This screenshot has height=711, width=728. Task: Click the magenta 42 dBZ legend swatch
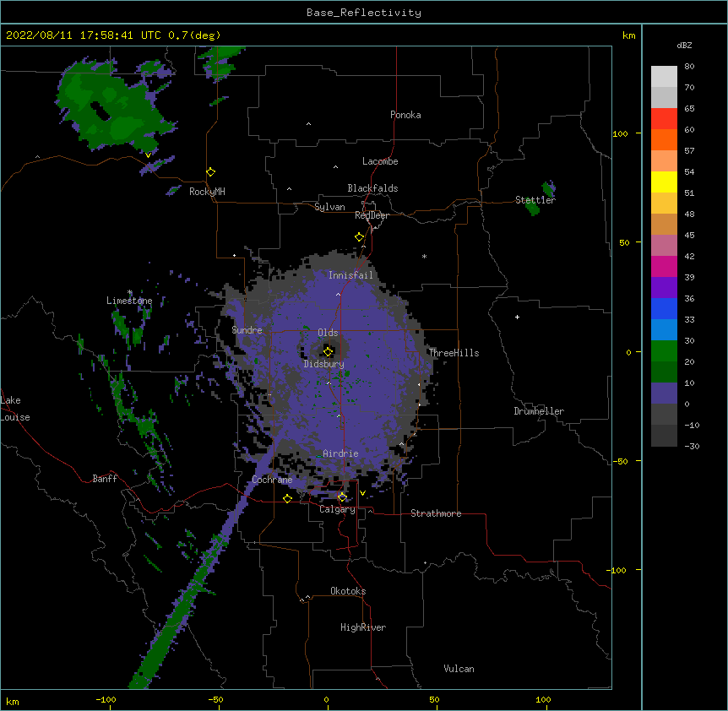(664, 266)
